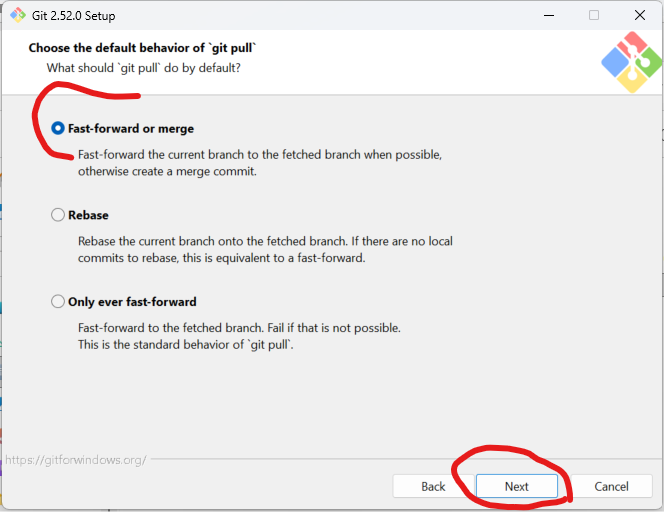Image resolution: width=664 pixels, height=512 pixels.
Task: Cancel the Git setup
Action: point(611,486)
